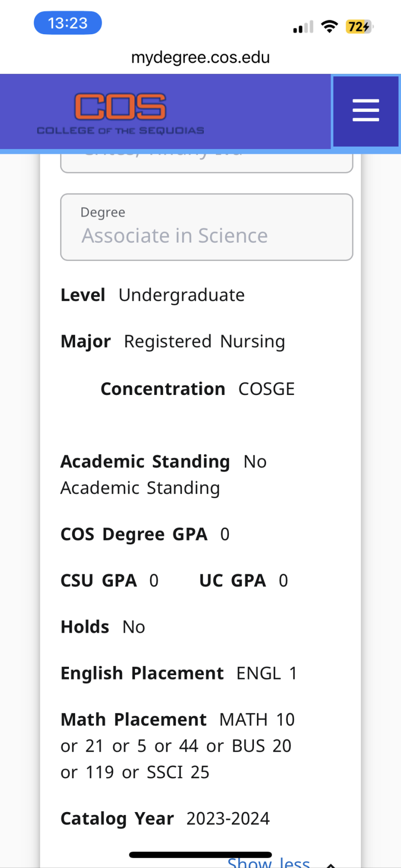This screenshot has height=868, width=401.
Task: Tap the Undergraduate level value
Action: (x=182, y=295)
